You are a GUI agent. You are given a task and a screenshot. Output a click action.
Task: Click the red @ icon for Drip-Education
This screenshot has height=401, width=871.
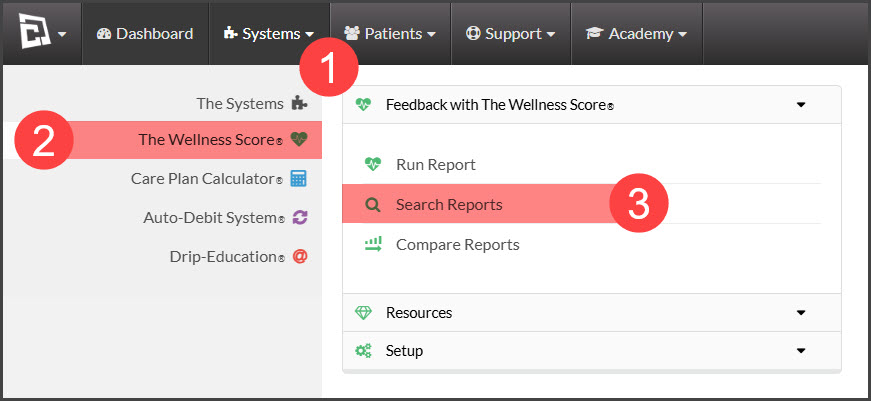click(299, 256)
